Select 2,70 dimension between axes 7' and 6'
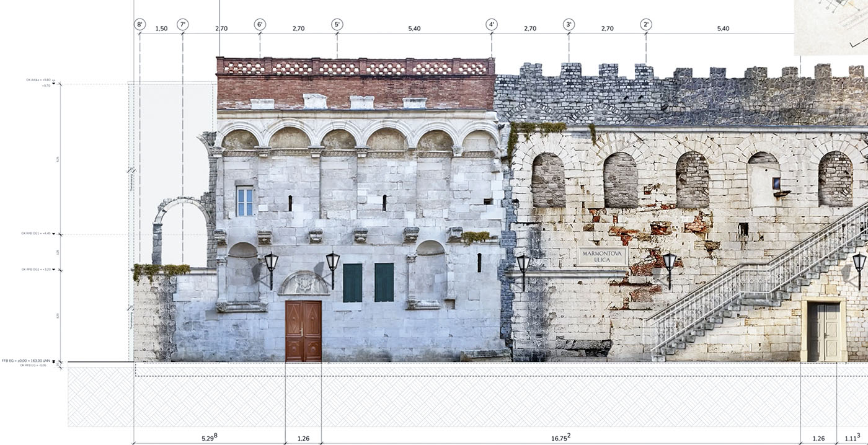The width and height of the screenshot is (868, 445). pos(221,29)
